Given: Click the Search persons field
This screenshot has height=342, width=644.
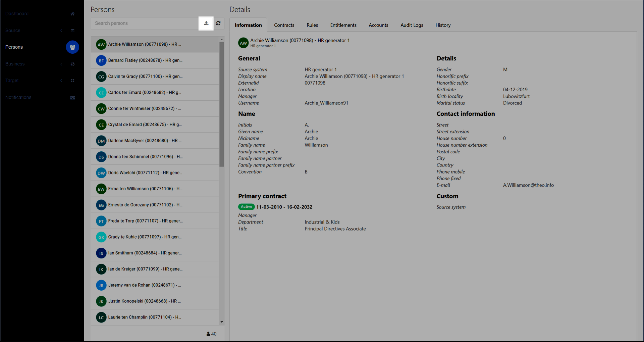Looking at the screenshot, I should [145, 23].
